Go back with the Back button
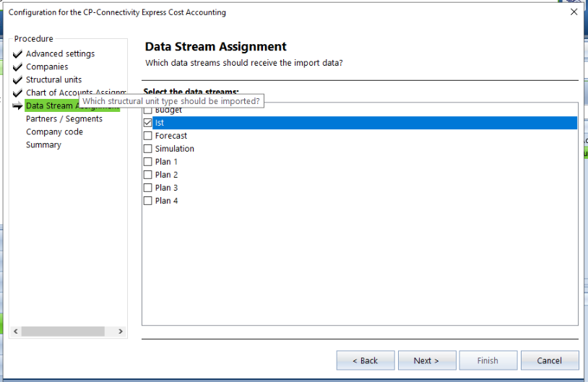Screen dimensions: 588x382 coord(366,360)
